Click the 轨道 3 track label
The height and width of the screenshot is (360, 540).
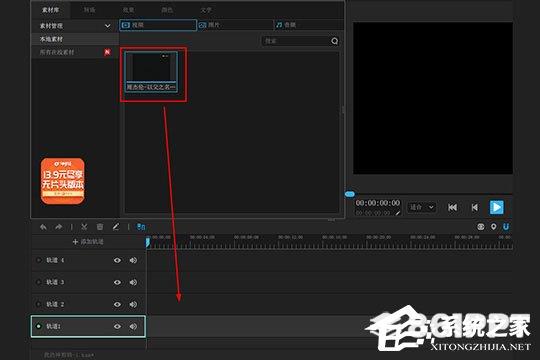coord(55,282)
